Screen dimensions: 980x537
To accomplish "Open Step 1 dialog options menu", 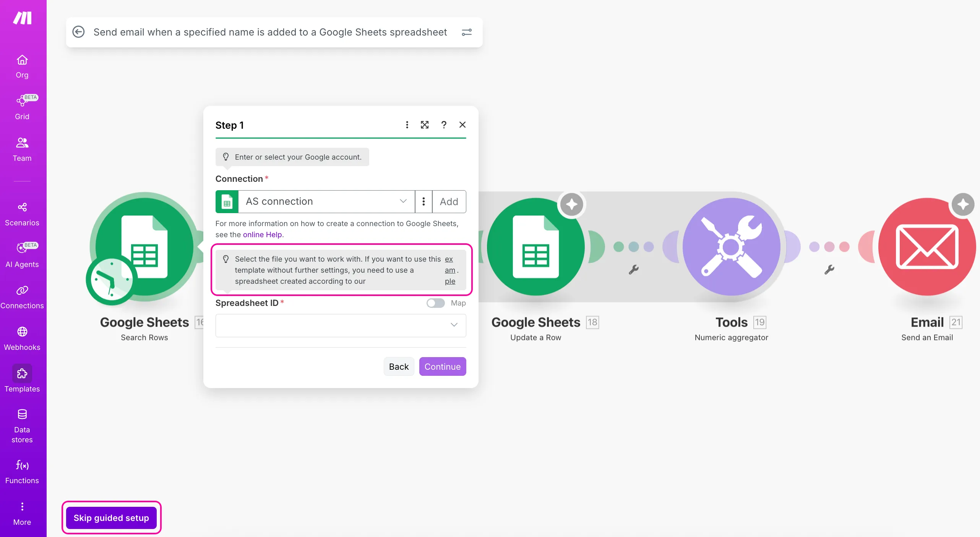I will click(407, 125).
